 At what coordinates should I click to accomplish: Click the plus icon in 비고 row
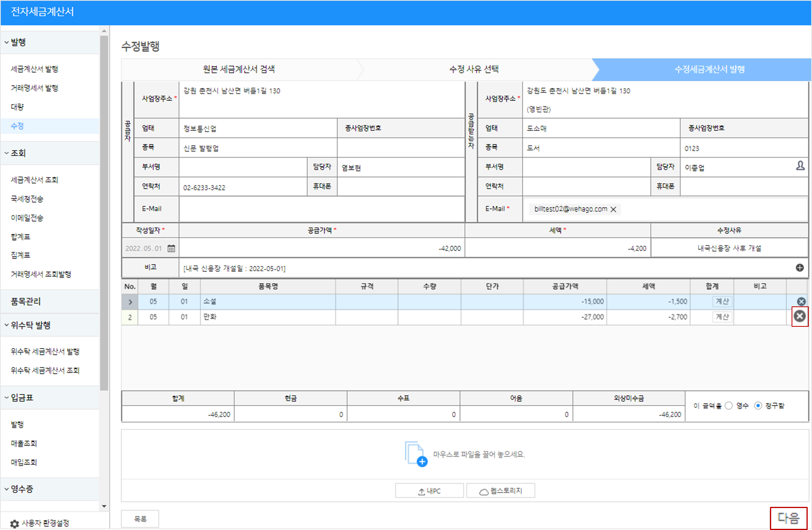coord(799,268)
